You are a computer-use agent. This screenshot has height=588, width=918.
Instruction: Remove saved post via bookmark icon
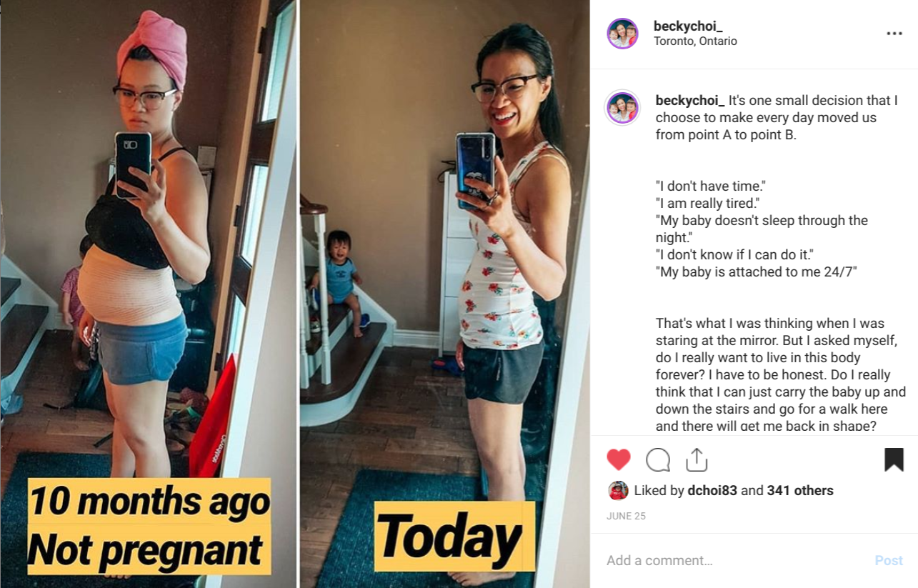894,459
